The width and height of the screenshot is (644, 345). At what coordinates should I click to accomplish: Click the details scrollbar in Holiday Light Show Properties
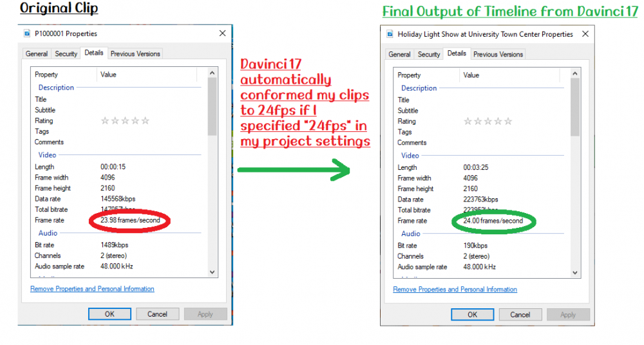pyautogui.click(x=575, y=109)
